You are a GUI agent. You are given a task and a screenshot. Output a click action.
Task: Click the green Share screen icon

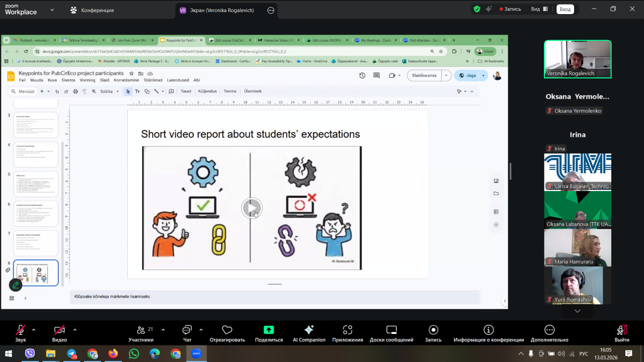tap(269, 330)
